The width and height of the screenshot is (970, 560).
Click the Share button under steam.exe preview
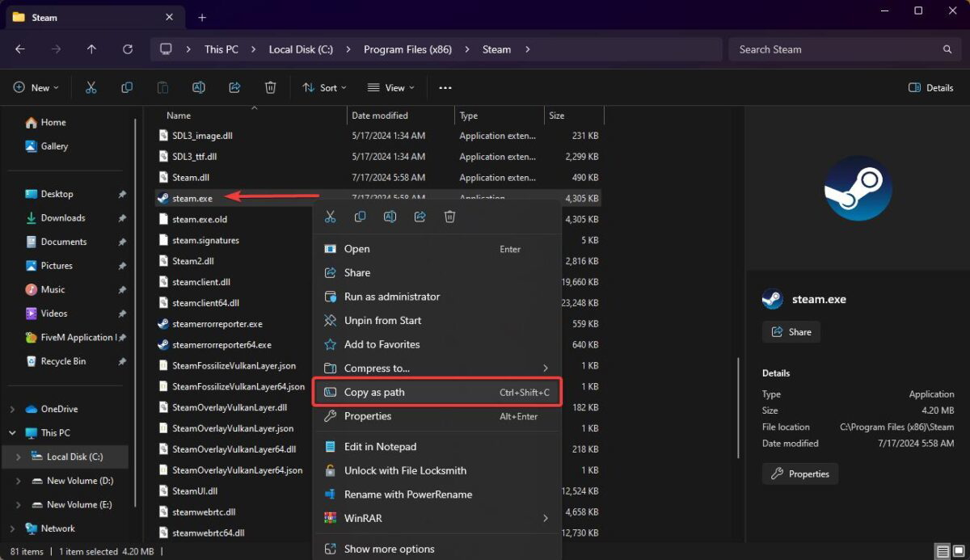pos(791,331)
